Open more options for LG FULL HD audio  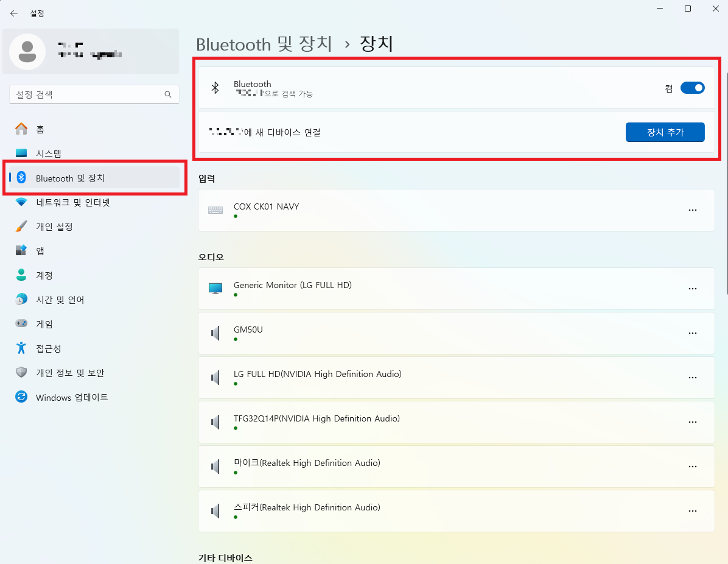click(692, 378)
